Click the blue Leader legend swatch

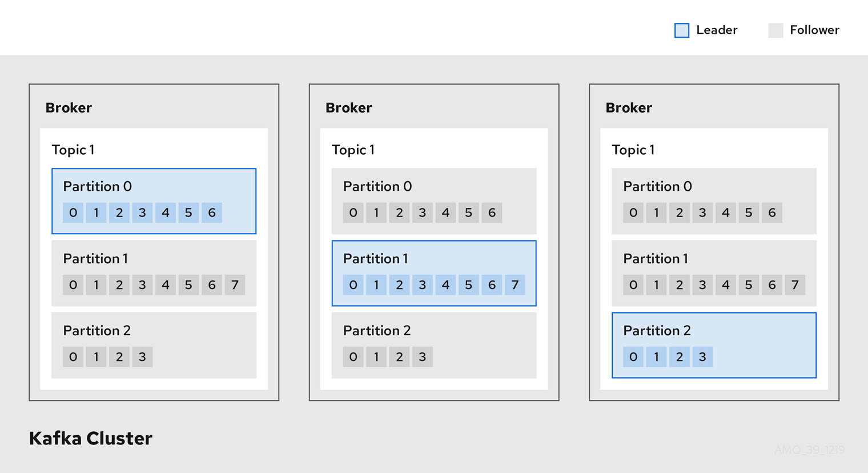pos(682,30)
